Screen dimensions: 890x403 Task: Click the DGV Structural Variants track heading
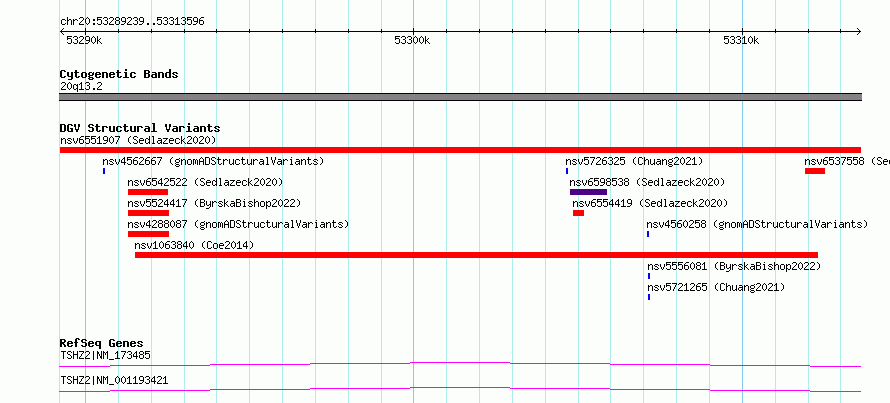click(x=140, y=128)
